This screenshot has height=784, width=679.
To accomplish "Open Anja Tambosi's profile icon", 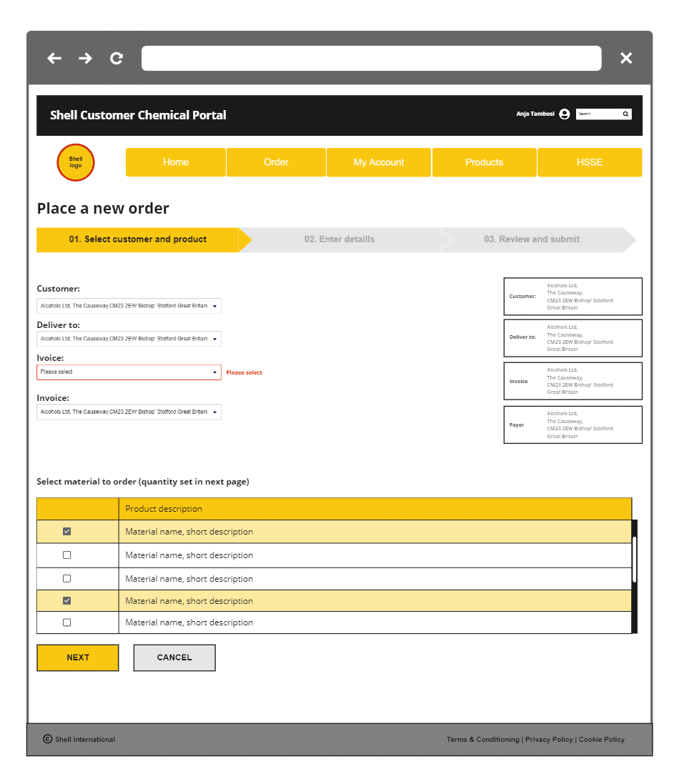I will pos(564,114).
